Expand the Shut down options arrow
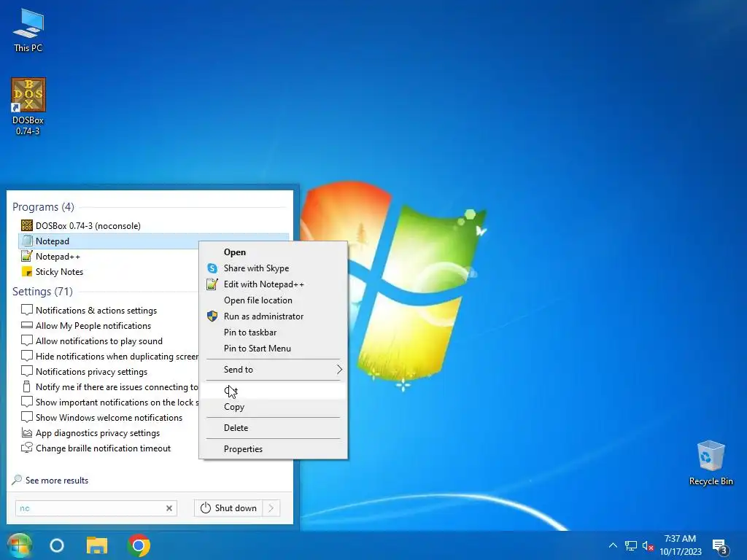This screenshot has width=747, height=560. (x=271, y=508)
